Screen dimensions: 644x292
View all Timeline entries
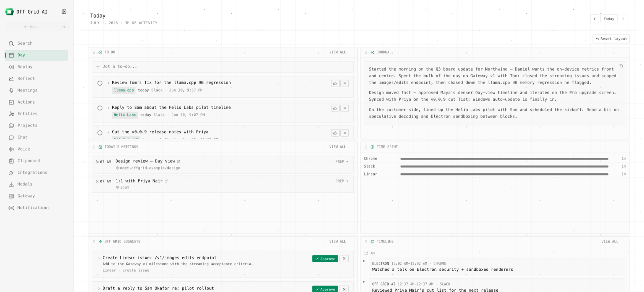pyautogui.click(x=610, y=241)
